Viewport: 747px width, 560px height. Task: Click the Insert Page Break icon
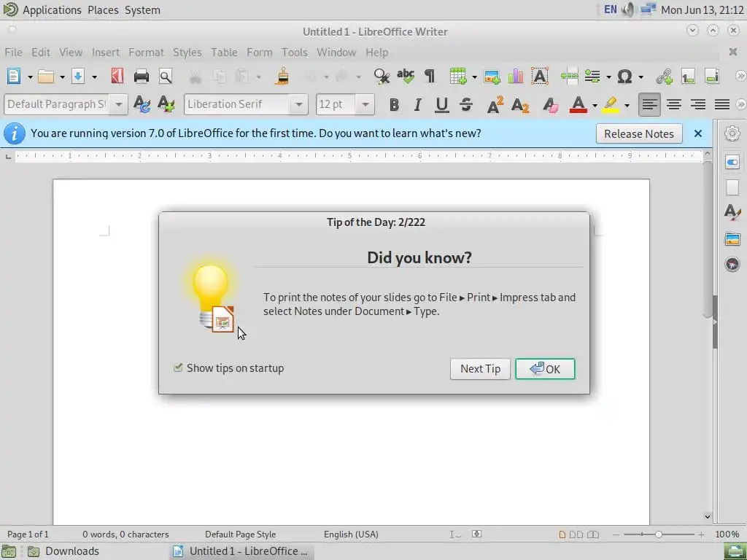click(569, 76)
